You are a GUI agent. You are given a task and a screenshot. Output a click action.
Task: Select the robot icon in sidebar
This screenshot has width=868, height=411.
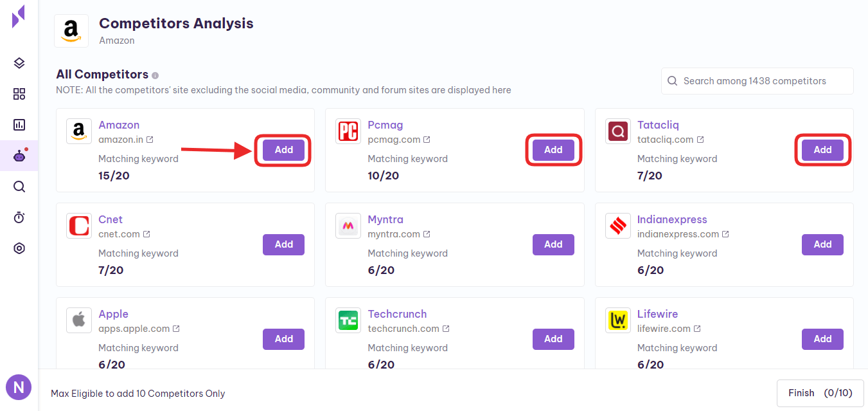point(19,156)
